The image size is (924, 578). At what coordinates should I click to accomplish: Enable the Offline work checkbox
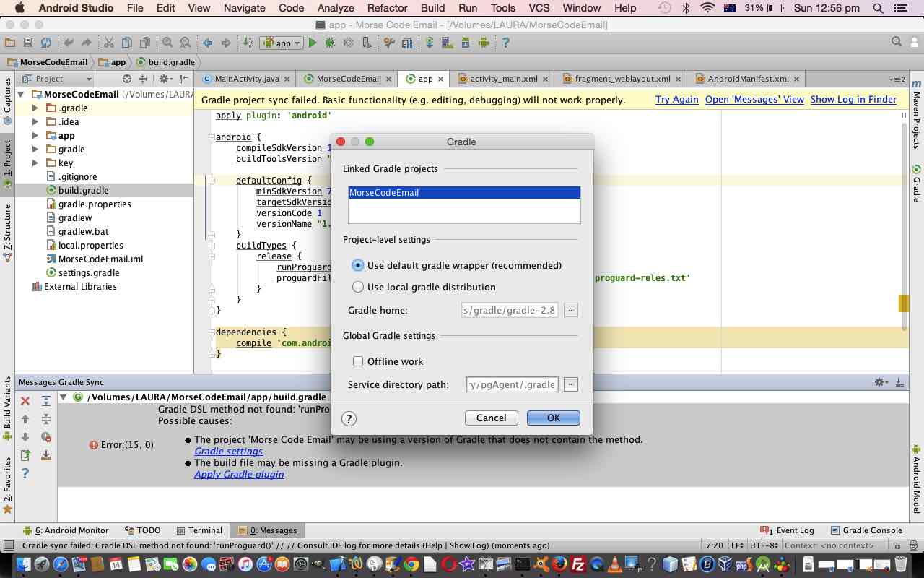358,361
